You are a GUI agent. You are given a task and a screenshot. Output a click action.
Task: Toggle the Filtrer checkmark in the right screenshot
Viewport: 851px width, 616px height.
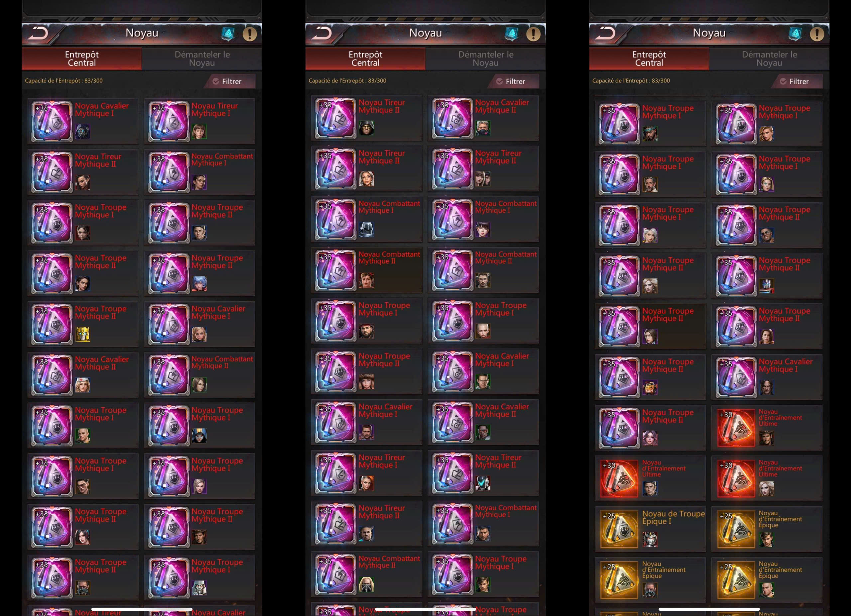point(783,81)
